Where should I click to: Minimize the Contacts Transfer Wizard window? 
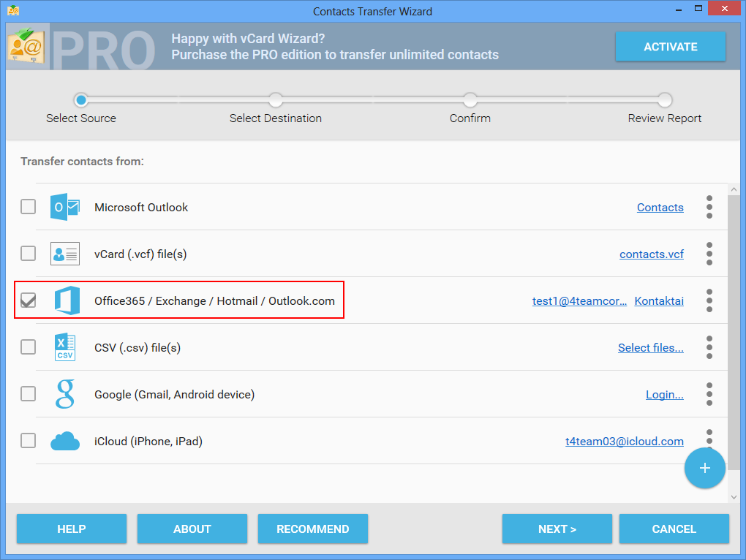point(679,9)
